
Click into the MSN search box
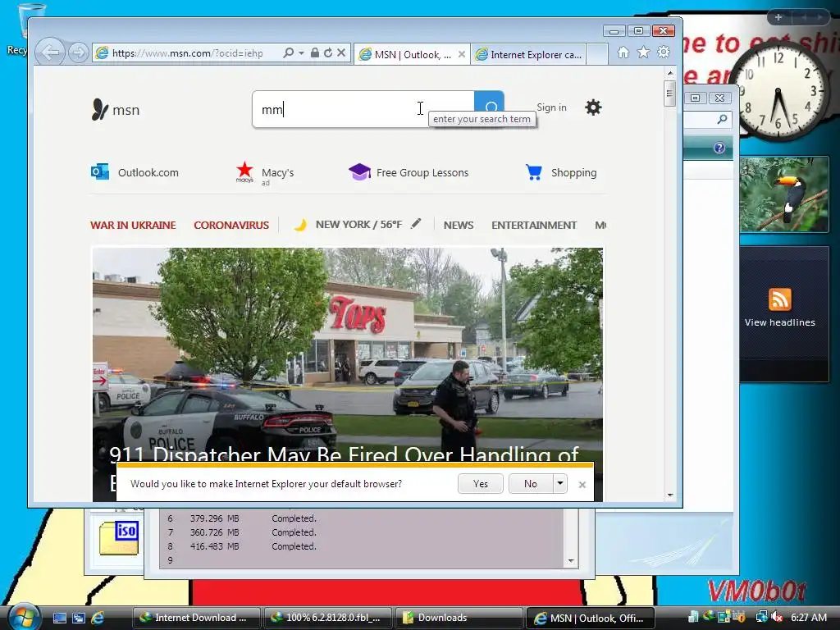[x=363, y=109]
